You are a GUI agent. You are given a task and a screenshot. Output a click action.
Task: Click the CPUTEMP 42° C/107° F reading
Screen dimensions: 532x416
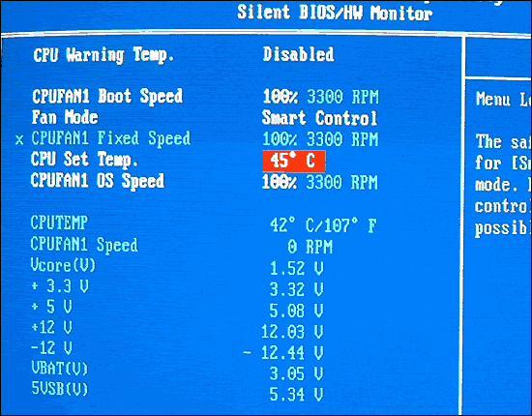[323, 225]
